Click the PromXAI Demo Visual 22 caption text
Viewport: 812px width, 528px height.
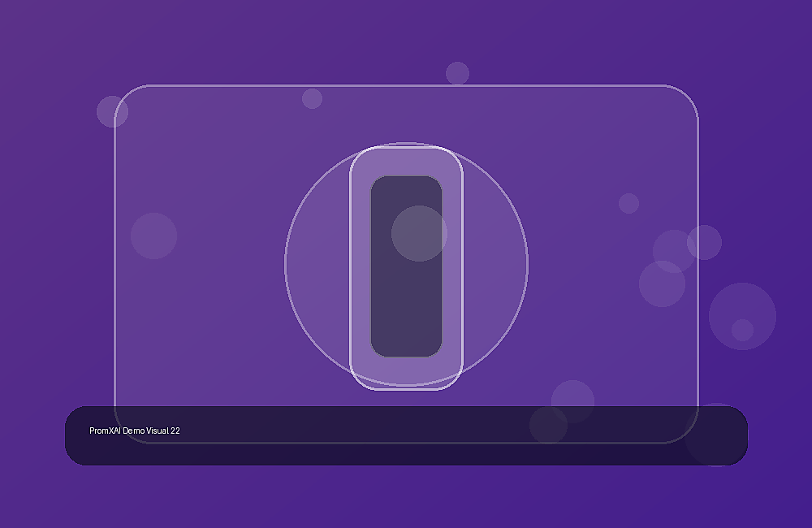click(135, 431)
